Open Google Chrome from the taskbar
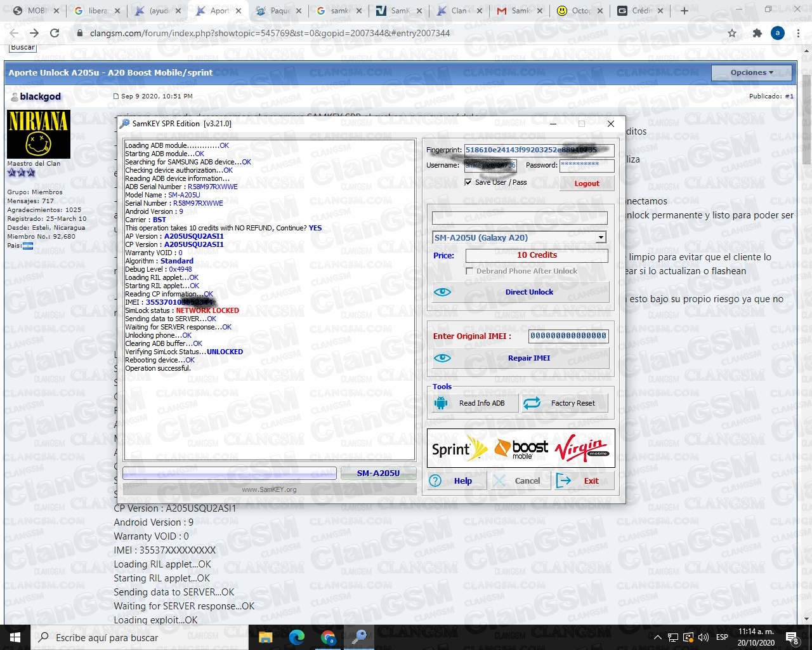The height and width of the screenshot is (650, 812). coord(328,637)
